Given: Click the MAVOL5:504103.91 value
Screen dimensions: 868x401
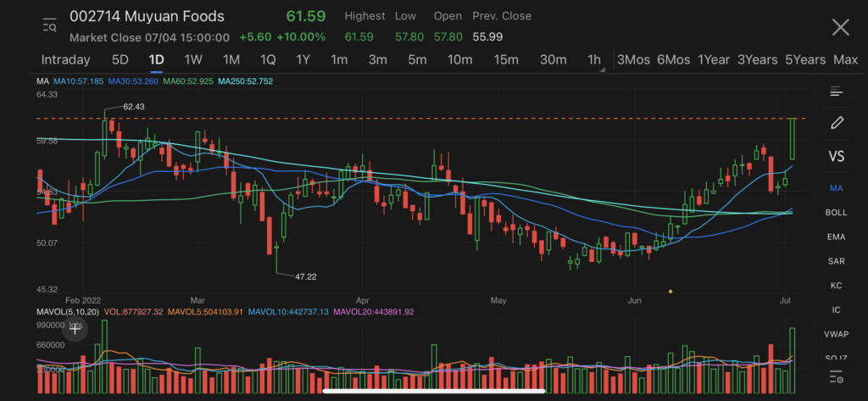Looking at the screenshot, I should pyautogui.click(x=205, y=312).
